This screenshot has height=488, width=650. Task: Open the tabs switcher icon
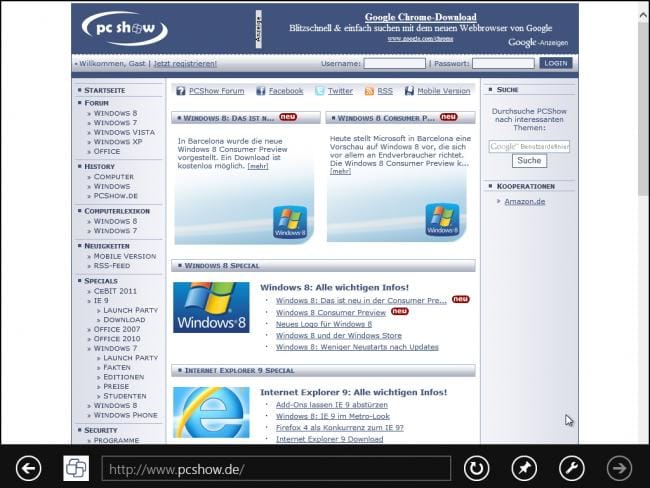point(76,469)
